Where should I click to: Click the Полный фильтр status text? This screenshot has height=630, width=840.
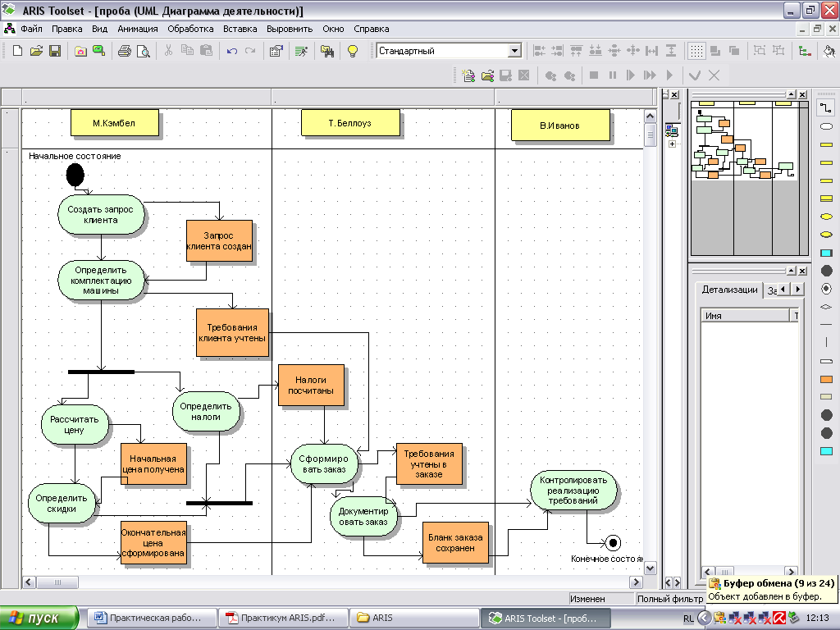pyautogui.click(x=669, y=599)
